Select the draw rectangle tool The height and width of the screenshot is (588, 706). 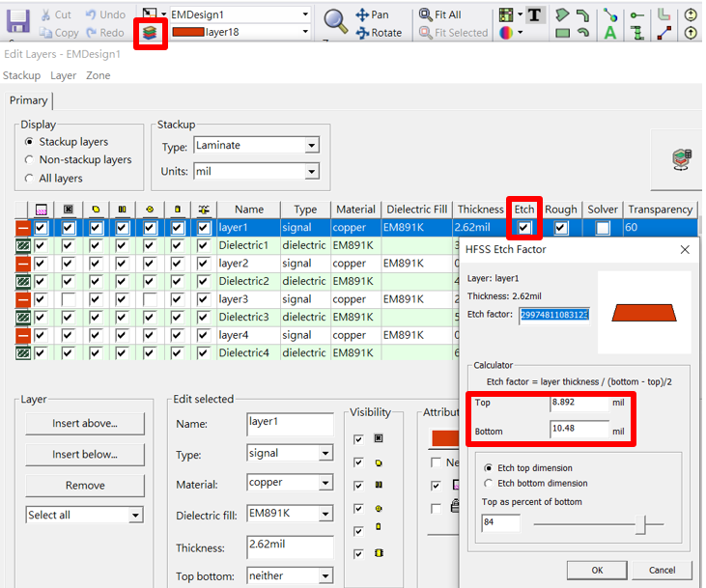click(562, 33)
